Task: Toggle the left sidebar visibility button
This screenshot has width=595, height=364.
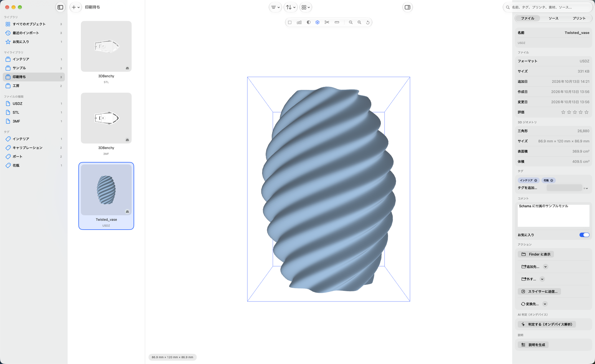Action: (x=60, y=7)
